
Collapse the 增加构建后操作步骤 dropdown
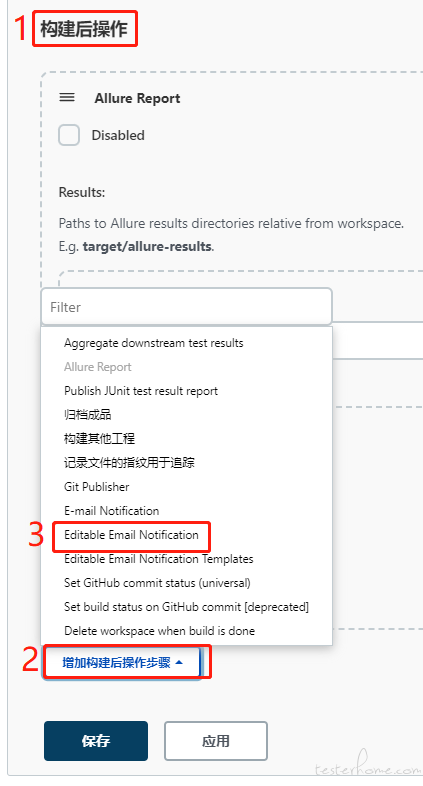click(123, 663)
